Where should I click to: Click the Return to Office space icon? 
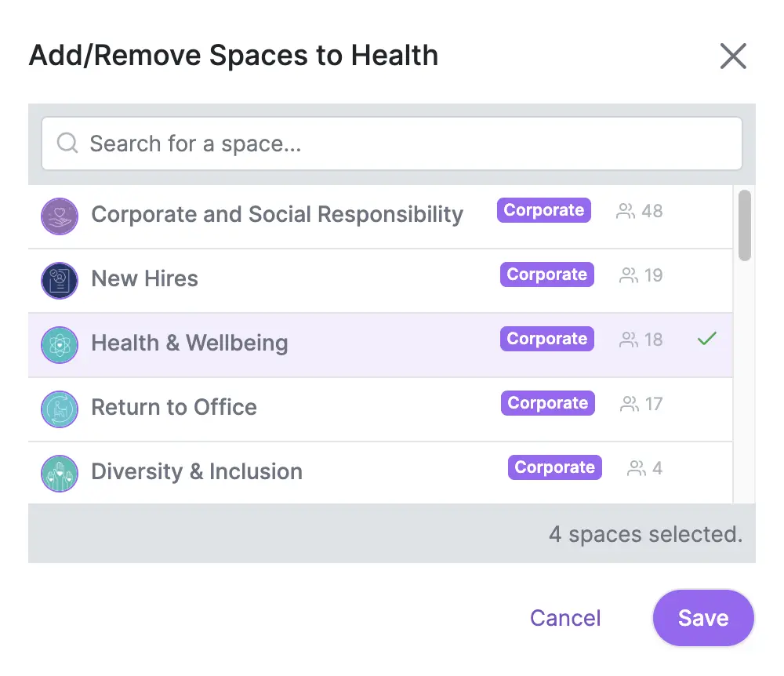tap(60, 409)
